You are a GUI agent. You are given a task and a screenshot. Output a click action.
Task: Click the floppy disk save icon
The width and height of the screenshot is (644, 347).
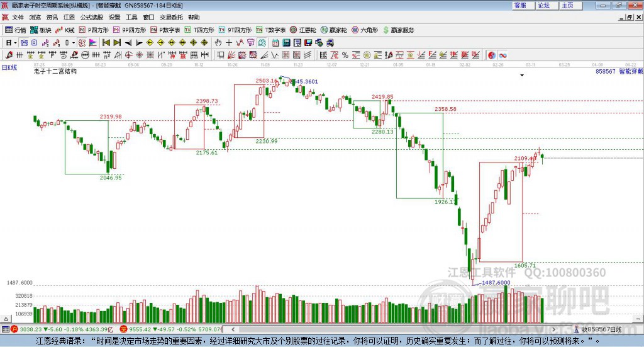coord(308,43)
